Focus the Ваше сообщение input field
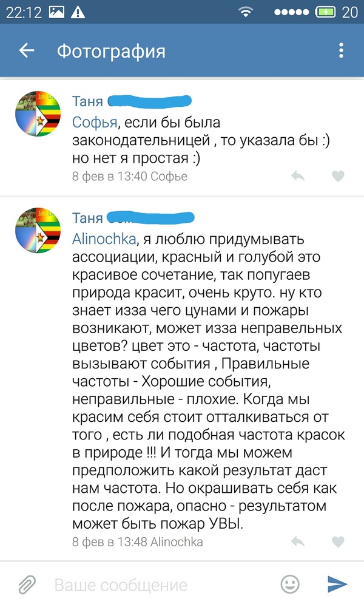The image size is (364, 607). click(158, 585)
